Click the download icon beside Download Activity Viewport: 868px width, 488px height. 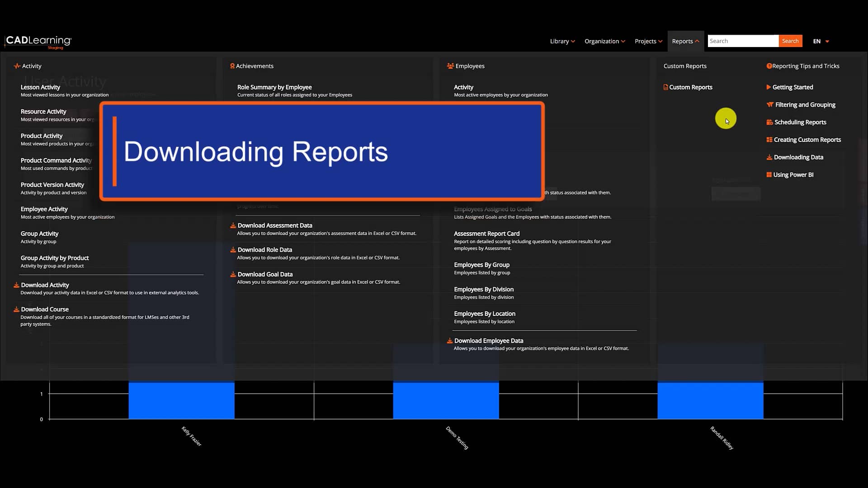(x=16, y=285)
